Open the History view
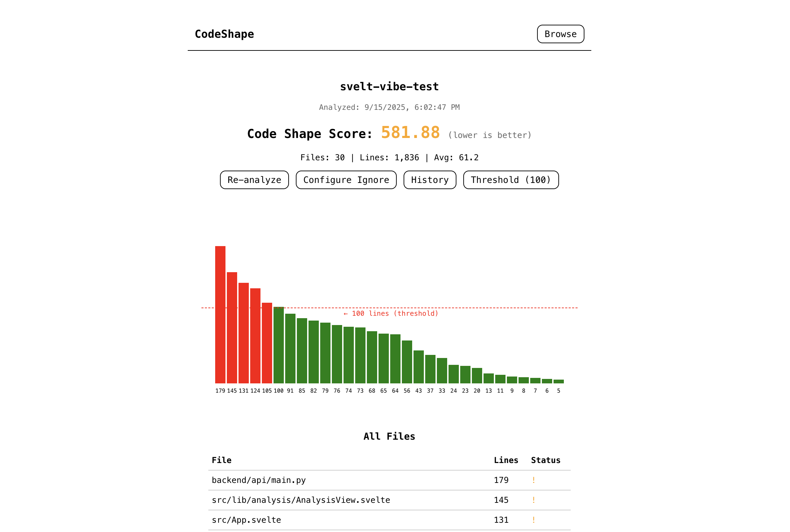 tap(430, 180)
